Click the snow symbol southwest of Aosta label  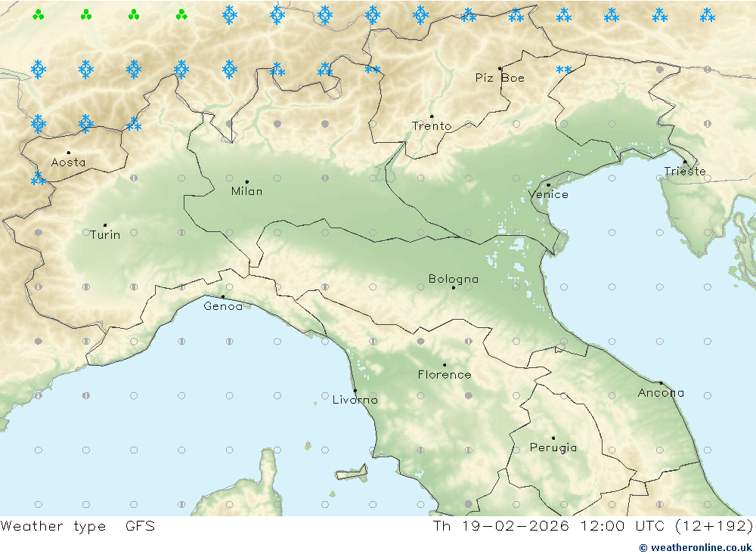pyautogui.click(x=38, y=178)
